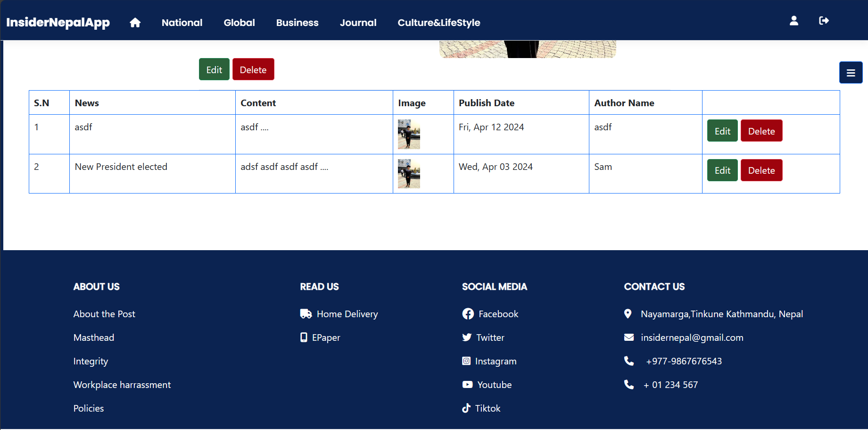868x430 pixels.
Task: Click the logout icon in navbar
Action: point(824,21)
